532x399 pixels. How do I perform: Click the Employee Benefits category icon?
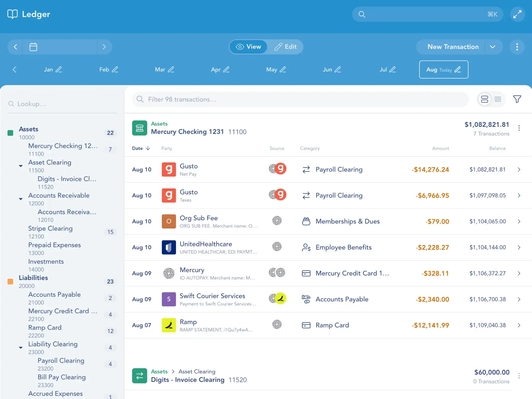[306, 247]
